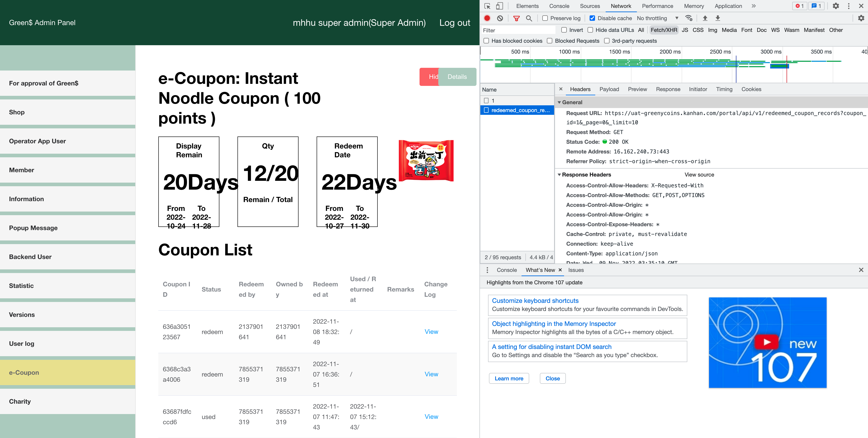This screenshot has height=438, width=868.
Task: Check the Hide data URLs checkbox
Action: point(590,30)
